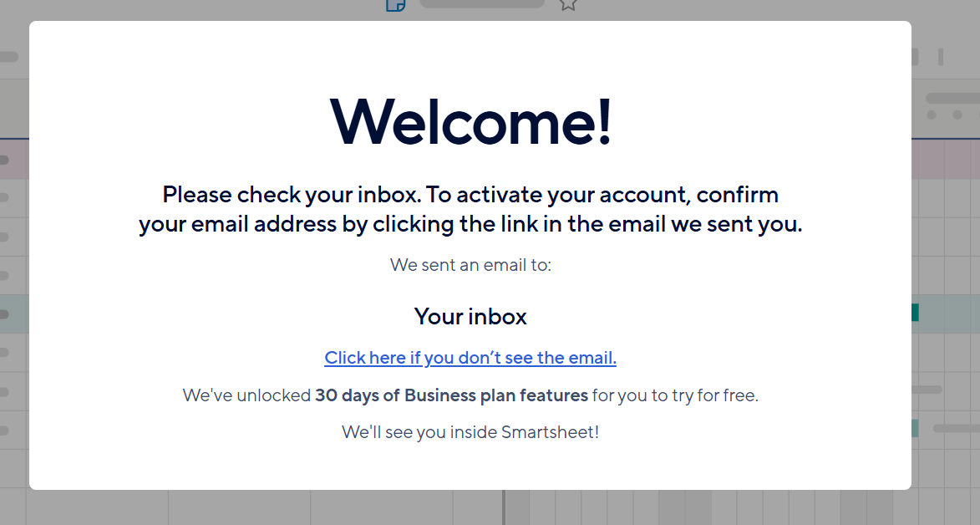Select the dark teal Gantt bar on right edge
Screen dimensions: 980x525
click(x=915, y=313)
